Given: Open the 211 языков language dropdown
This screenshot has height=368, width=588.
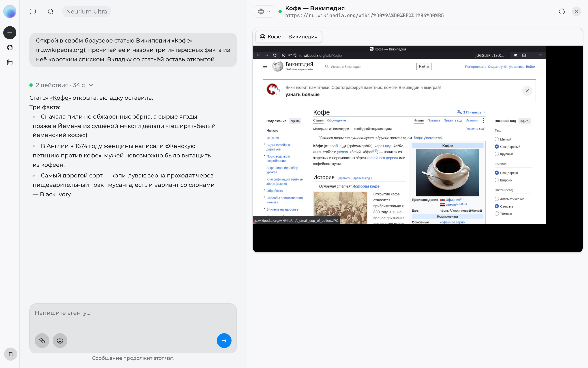Looking at the screenshot, I should [x=471, y=112].
